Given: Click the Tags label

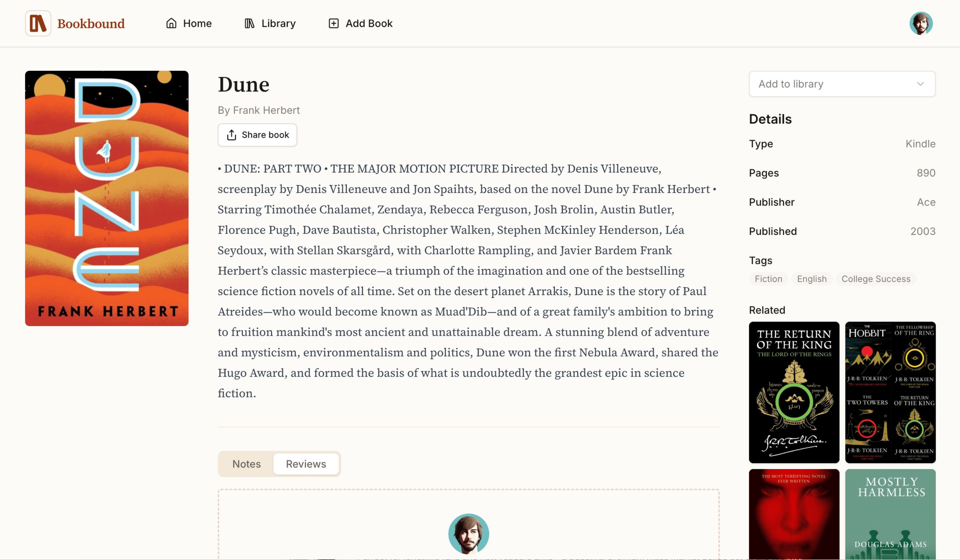Looking at the screenshot, I should (760, 260).
